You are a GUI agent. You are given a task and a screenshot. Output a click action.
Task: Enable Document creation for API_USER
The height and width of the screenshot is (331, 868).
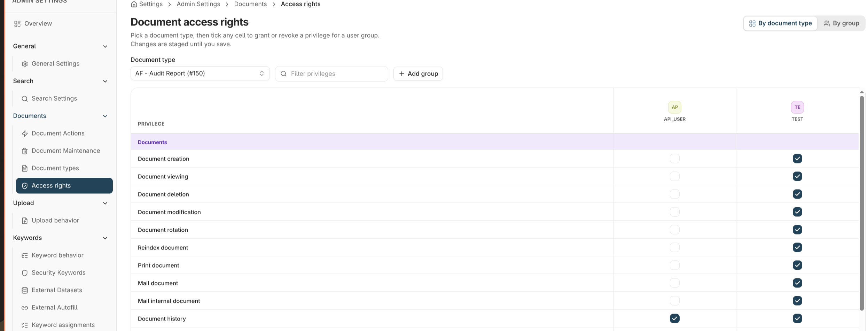click(675, 159)
